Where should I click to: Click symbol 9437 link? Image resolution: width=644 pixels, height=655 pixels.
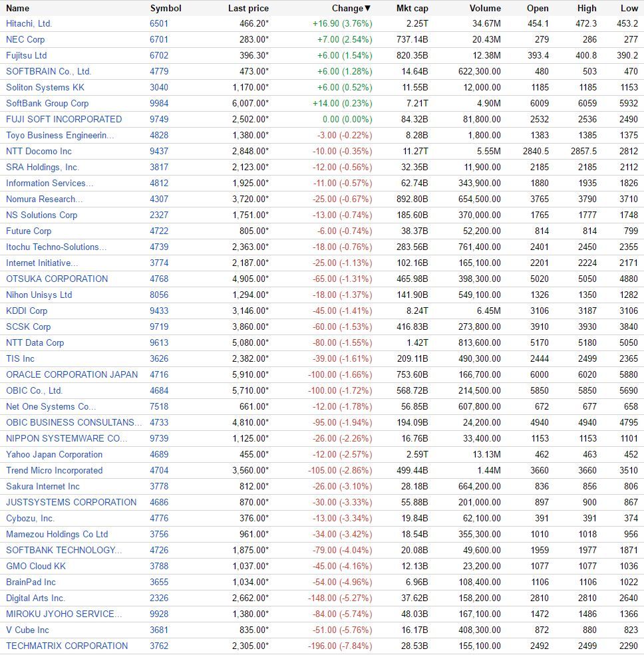(x=159, y=151)
